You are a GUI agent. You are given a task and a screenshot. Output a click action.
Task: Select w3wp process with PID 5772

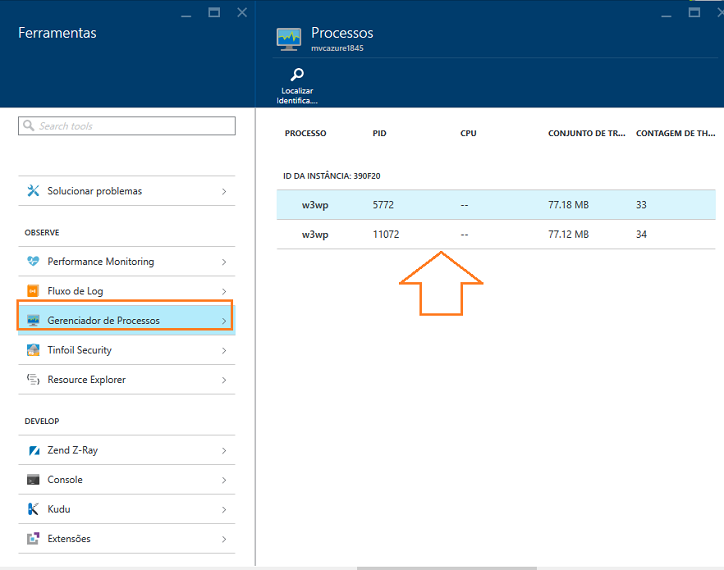pyautogui.click(x=496, y=205)
